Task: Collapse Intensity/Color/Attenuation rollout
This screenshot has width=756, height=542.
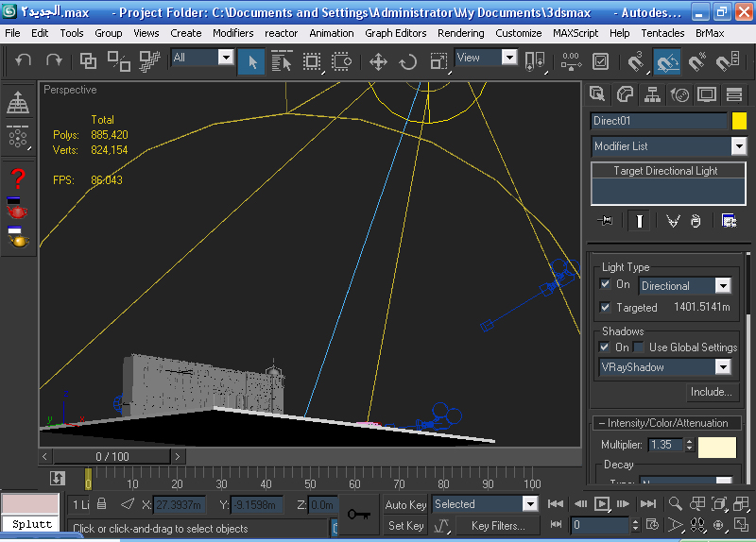Action: (x=667, y=423)
